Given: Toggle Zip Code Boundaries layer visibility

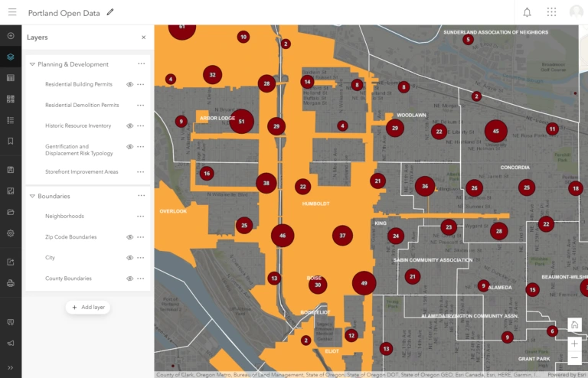Looking at the screenshot, I should (129, 237).
